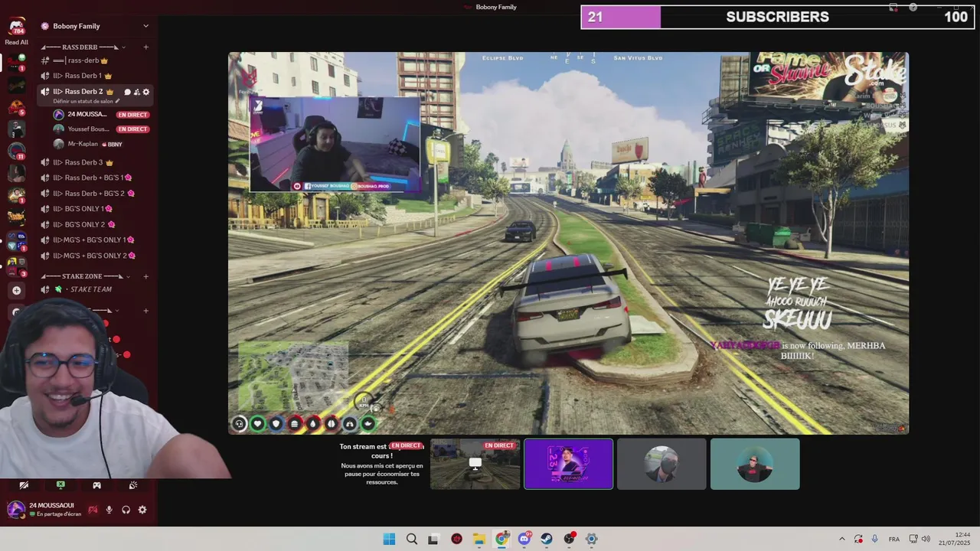Mute the microphone in user panel
The image size is (980, 551).
pos(109,510)
